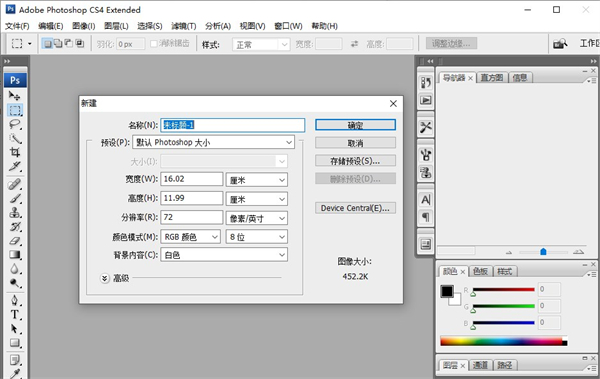Click the foreground color swatch

[x=447, y=292]
